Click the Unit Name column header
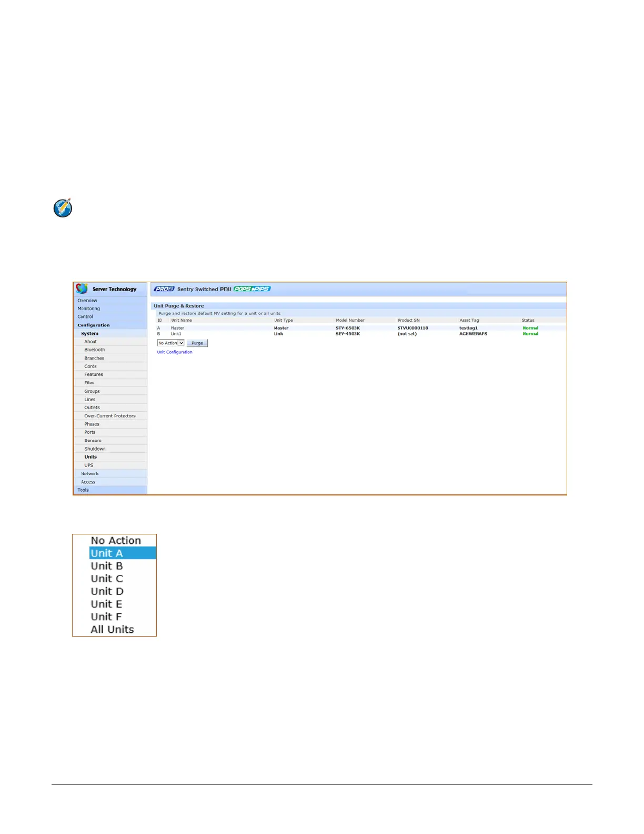 [x=182, y=320]
